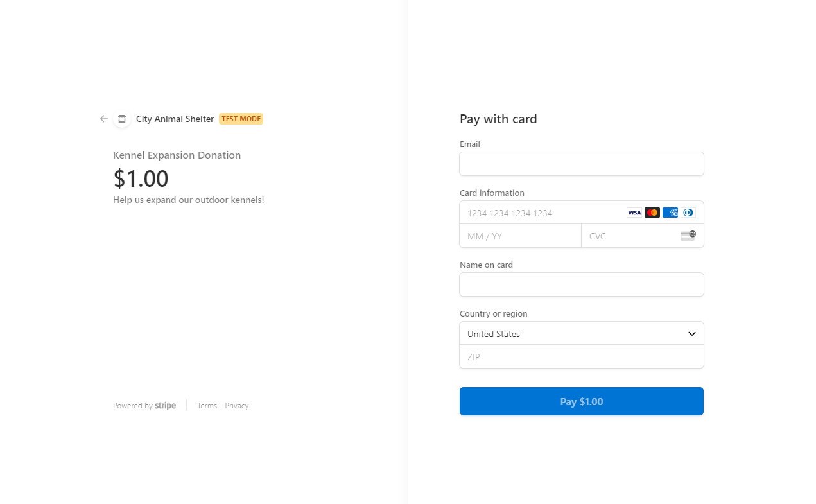Click the TEST MODE badge
Screen dimensions: 816x504
point(241,119)
